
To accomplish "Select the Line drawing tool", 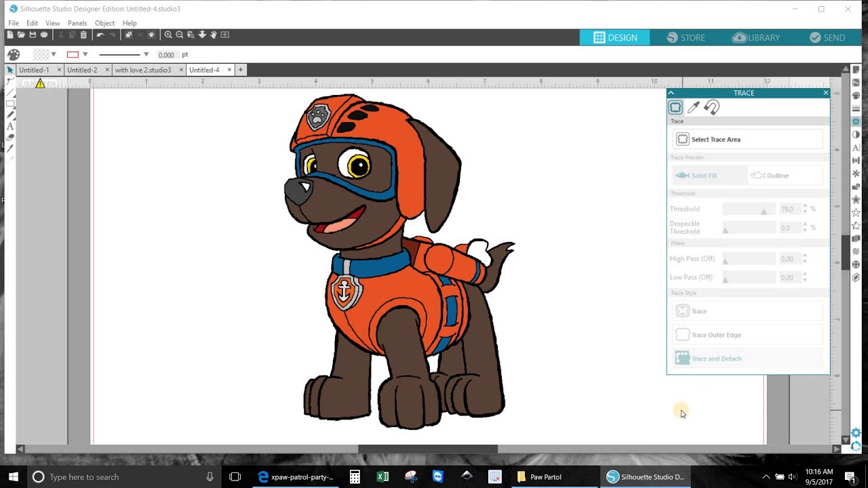I will (x=10, y=93).
